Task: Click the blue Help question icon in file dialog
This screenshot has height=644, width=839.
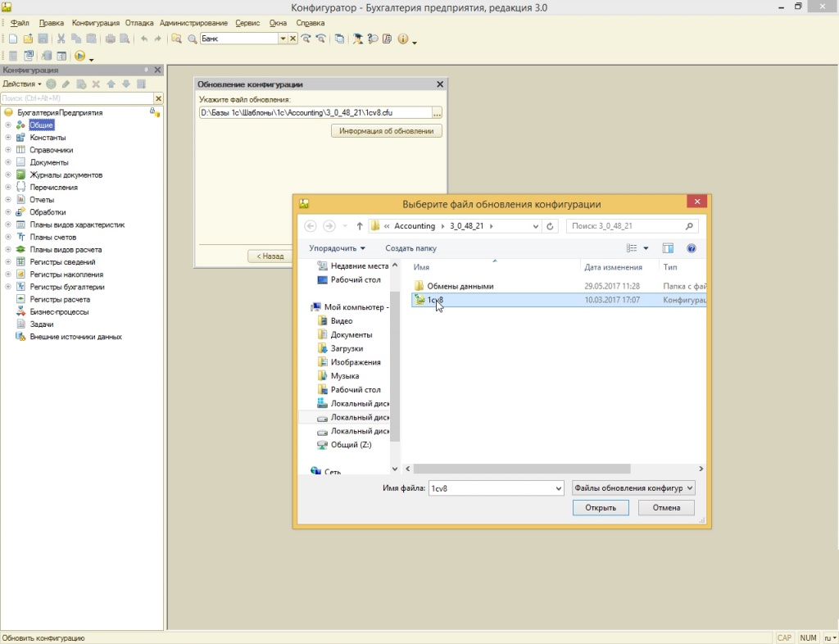Action: [x=692, y=248]
